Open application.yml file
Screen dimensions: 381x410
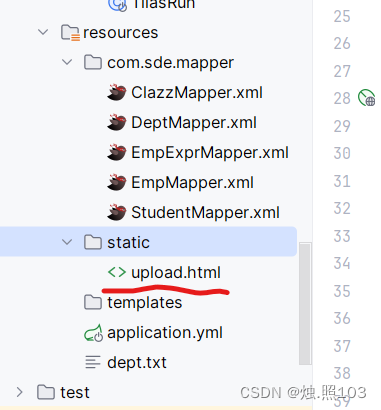click(165, 333)
